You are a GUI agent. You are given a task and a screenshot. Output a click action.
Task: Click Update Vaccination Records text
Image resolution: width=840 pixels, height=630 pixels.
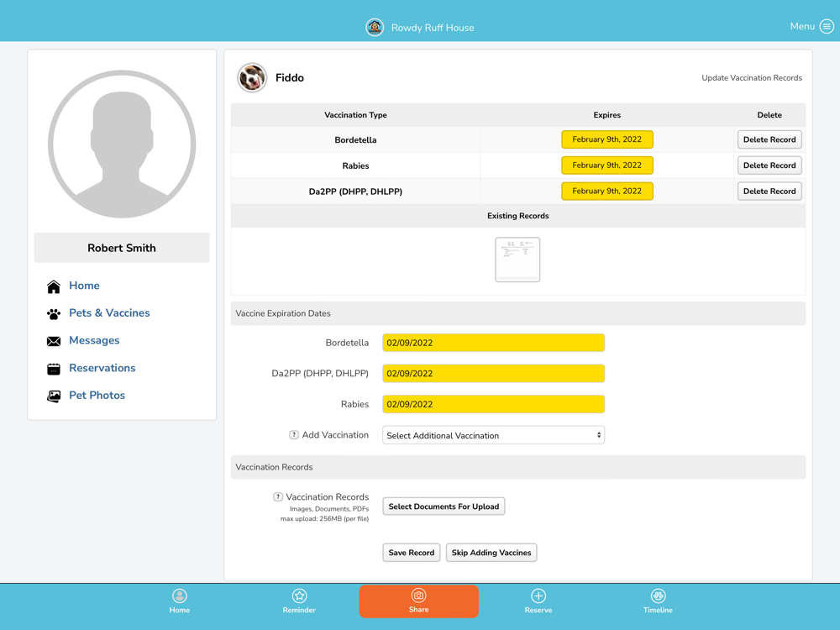coord(752,77)
